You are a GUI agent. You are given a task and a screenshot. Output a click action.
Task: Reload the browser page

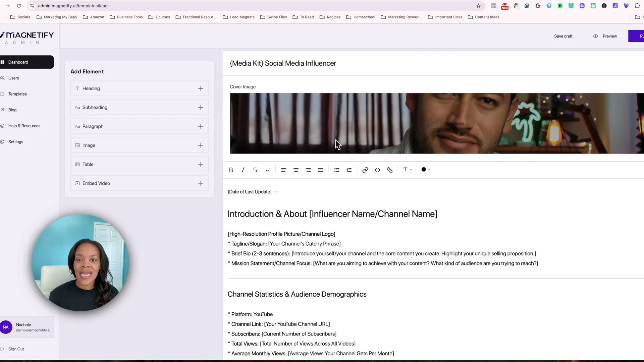[19, 6]
